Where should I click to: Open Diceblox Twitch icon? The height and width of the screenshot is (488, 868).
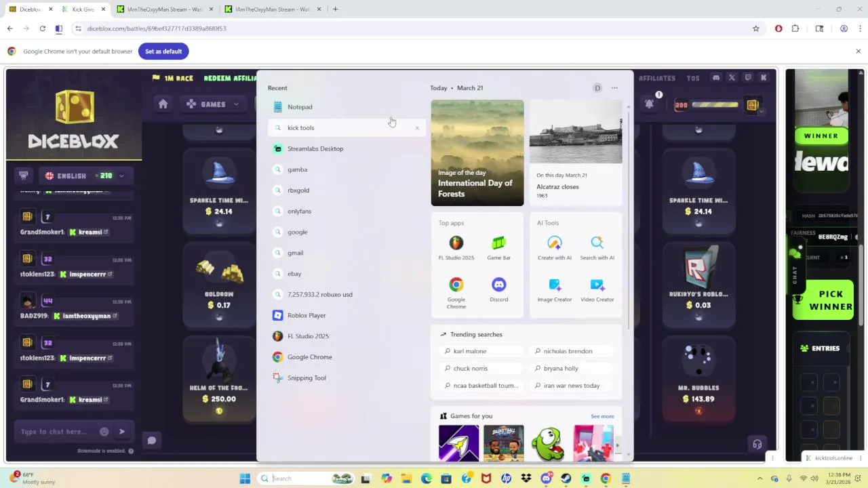748,78
